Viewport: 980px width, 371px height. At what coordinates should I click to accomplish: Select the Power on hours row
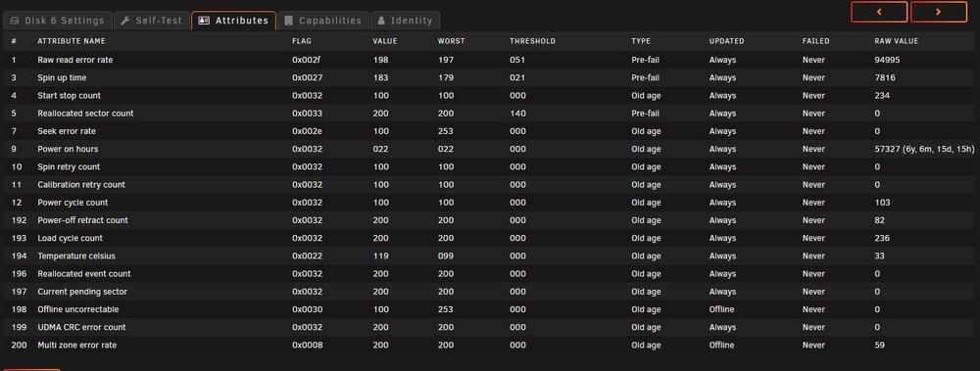490,149
